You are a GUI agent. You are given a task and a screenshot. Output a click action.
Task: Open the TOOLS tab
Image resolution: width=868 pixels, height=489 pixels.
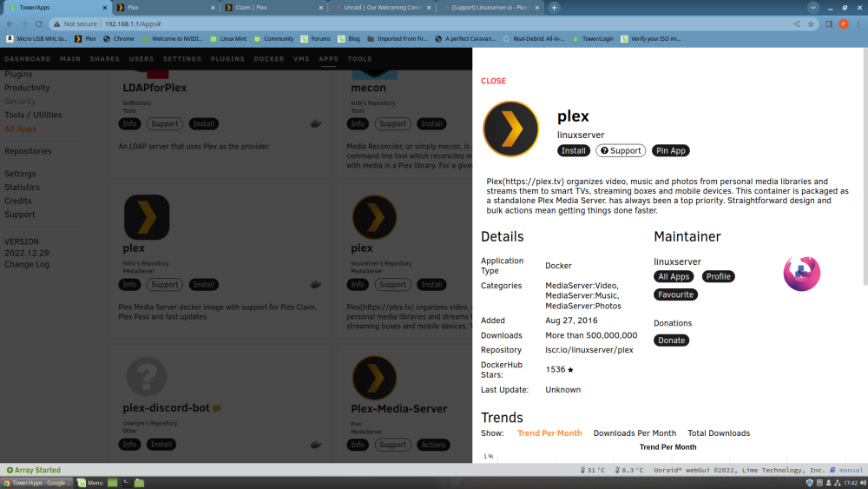coord(360,59)
